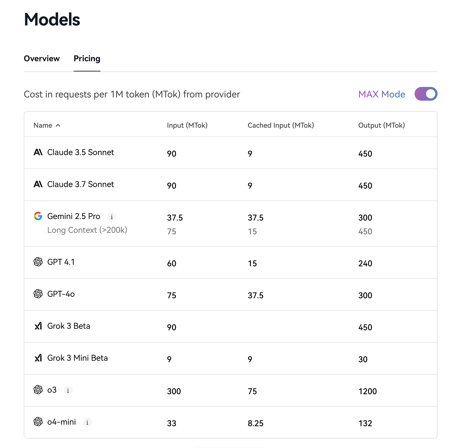This screenshot has height=448, width=476.
Task: Click the xAI logo beside Grok 3 Beta
Action: click(38, 326)
